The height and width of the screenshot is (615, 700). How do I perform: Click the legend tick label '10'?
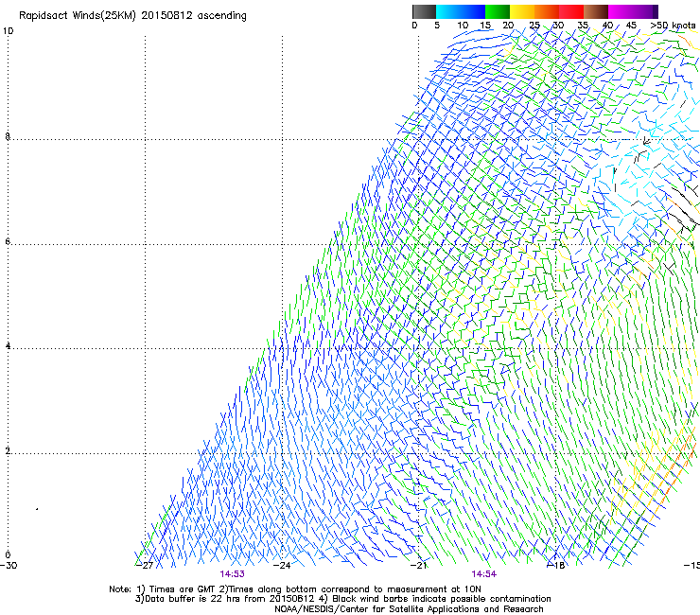pos(463,26)
